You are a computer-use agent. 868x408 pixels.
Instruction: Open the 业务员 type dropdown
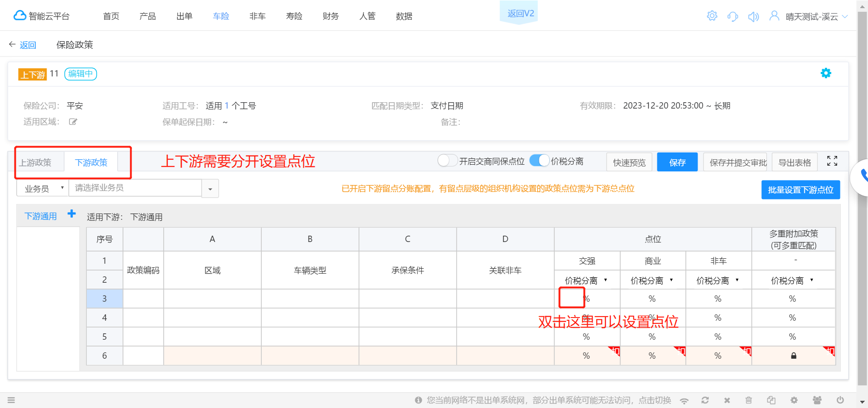click(42, 188)
